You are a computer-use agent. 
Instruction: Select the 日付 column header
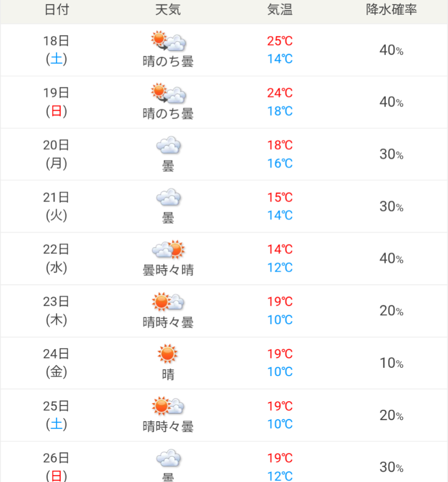click(56, 10)
